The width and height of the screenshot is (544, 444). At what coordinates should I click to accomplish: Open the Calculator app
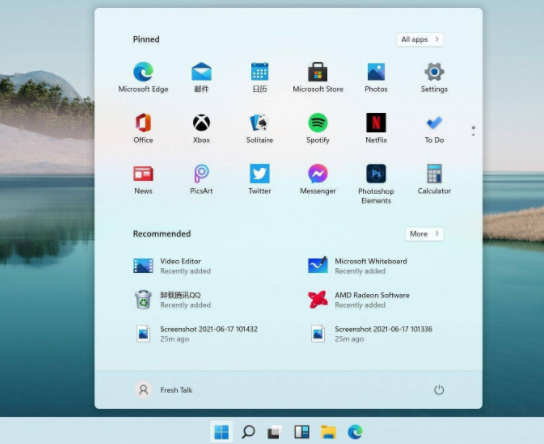[x=434, y=179]
